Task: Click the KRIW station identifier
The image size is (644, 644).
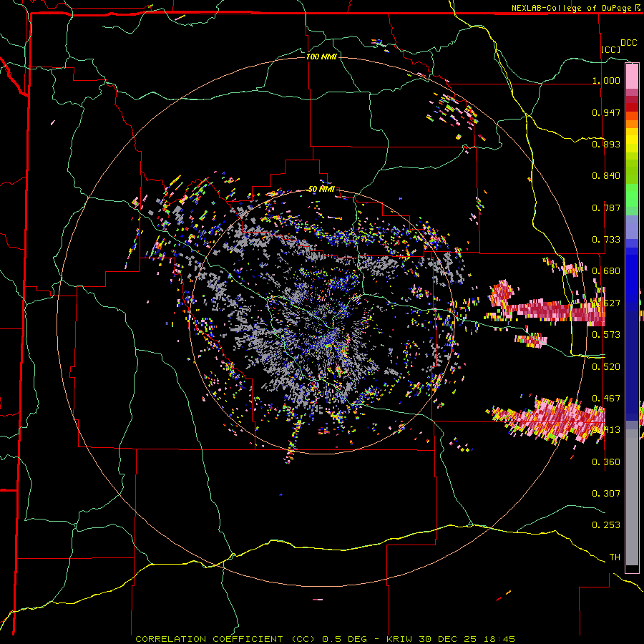Action: [401, 639]
